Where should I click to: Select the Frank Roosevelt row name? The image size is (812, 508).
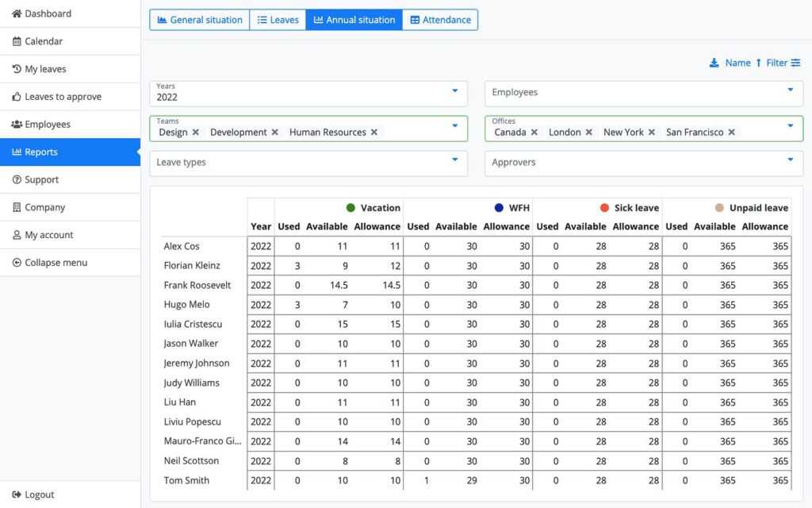pos(197,285)
